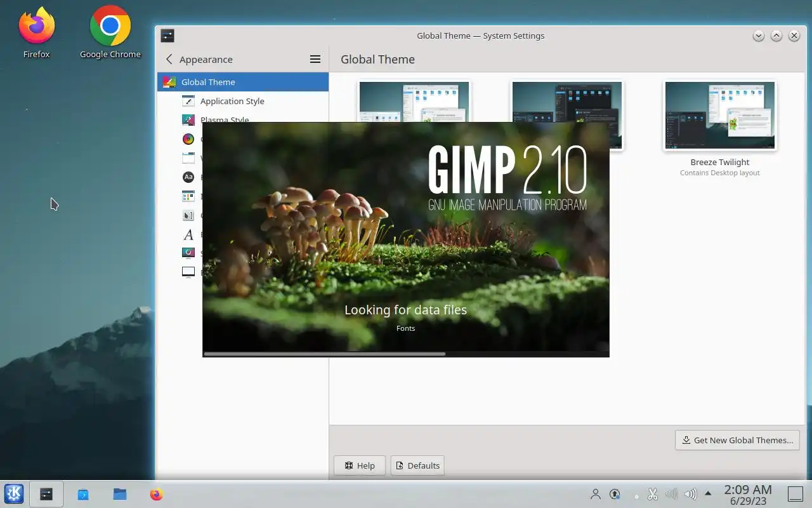Click the 'Fonts' status text on splash
812x508 pixels.
point(405,328)
